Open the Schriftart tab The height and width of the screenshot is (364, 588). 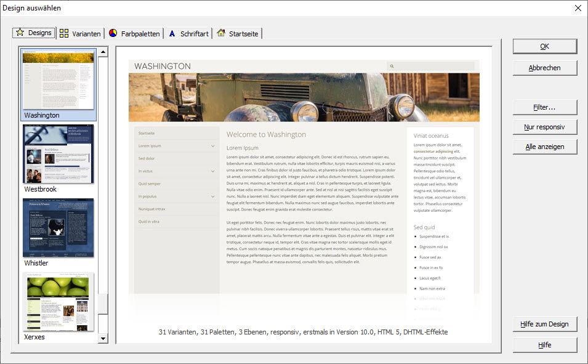[188, 33]
